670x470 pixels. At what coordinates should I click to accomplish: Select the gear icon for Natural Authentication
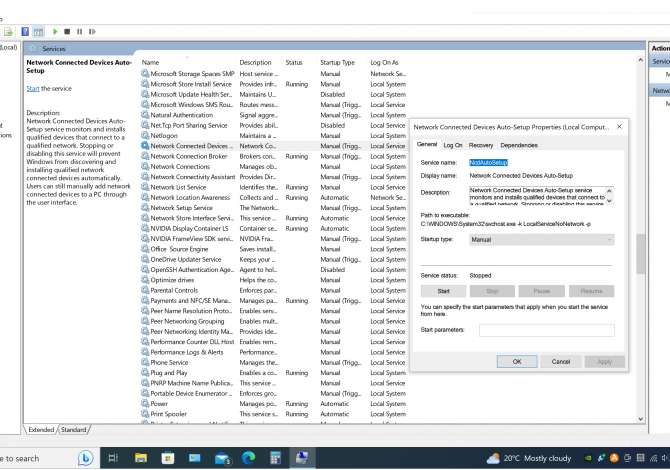[x=145, y=115]
